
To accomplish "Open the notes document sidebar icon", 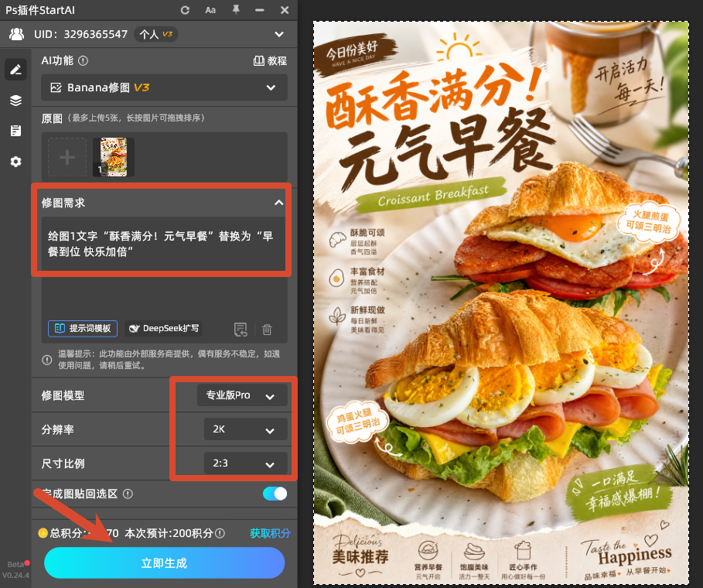I will pyautogui.click(x=15, y=131).
